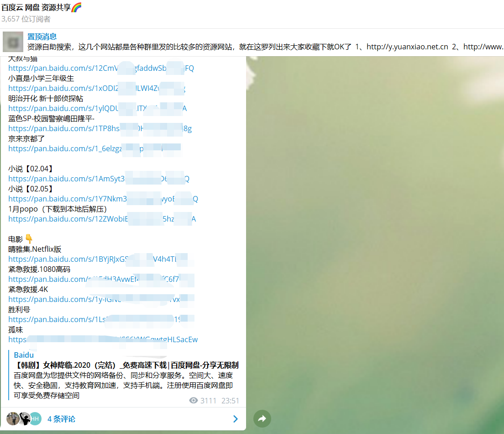The height and width of the screenshot is (434, 504).
Task: Click the HH commenter avatar
Action: pos(35,418)
